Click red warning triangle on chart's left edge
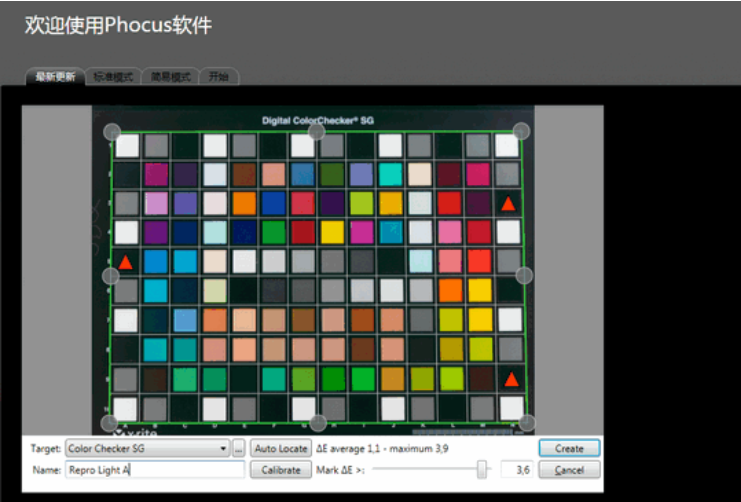Viewport: 741px width, 502px height. click(126, 263)
